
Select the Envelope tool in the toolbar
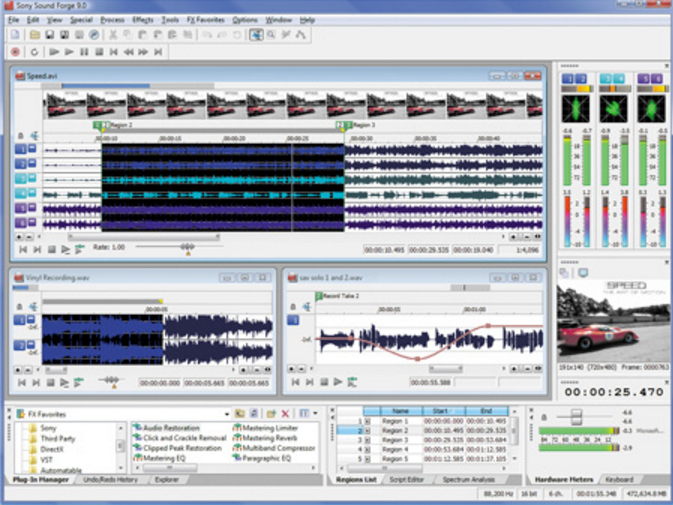(300, 35)
